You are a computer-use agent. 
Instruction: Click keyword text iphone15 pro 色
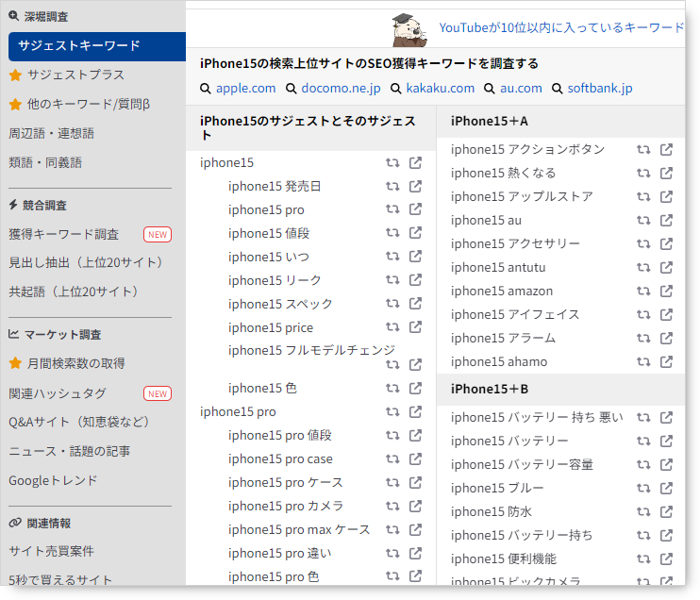point(274,576)
